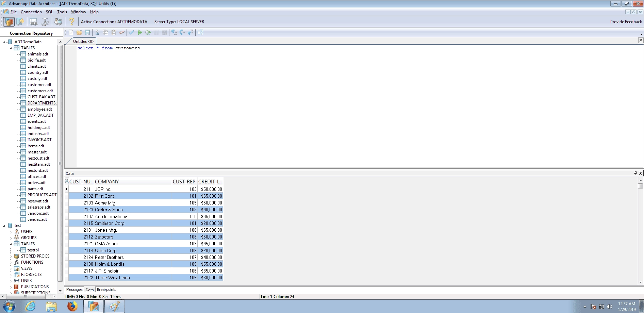Expand the GROUPS node

point(11,238)
